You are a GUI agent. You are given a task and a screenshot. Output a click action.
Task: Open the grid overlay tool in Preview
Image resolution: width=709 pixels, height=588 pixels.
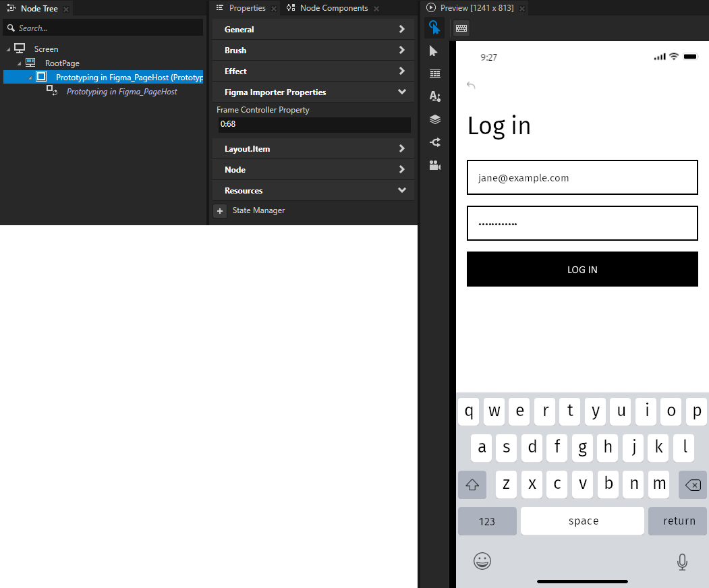434,73
